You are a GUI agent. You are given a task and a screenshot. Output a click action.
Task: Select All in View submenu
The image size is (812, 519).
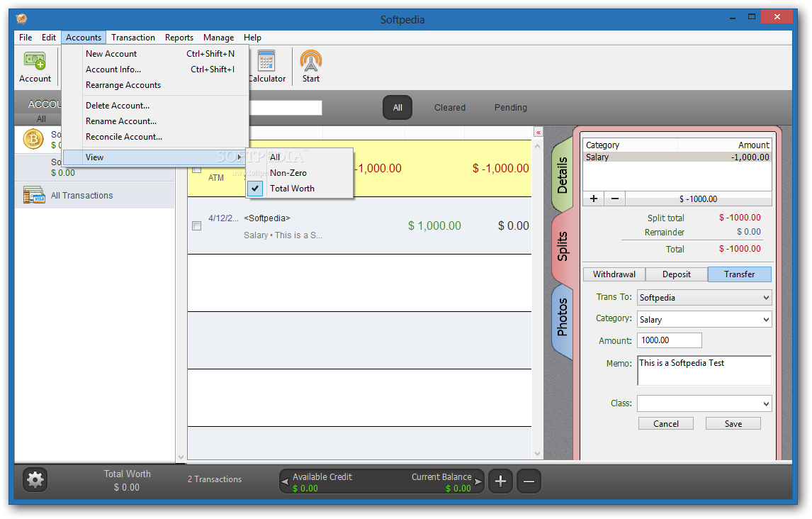[299, 157]
